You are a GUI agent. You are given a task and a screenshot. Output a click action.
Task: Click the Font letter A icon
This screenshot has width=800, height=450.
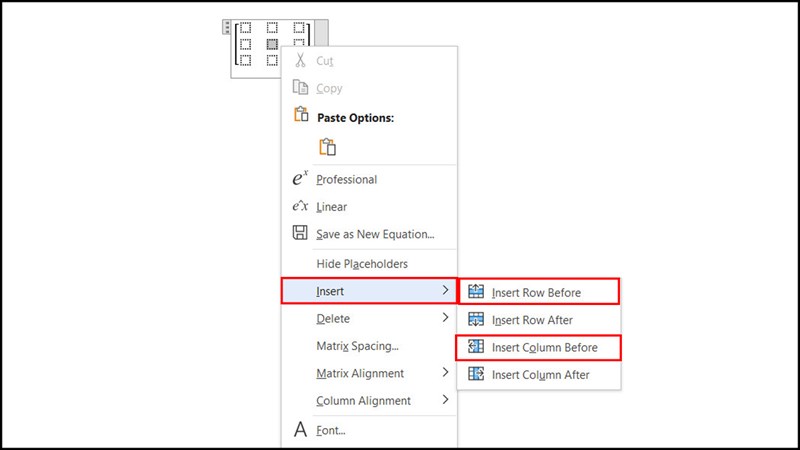pos(299,430)
